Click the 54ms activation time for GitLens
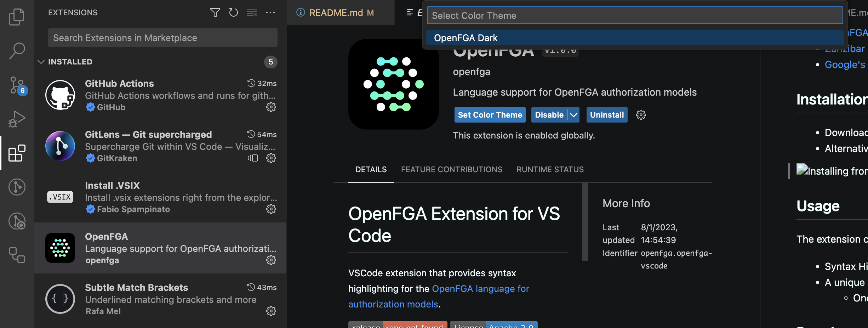 262,135
